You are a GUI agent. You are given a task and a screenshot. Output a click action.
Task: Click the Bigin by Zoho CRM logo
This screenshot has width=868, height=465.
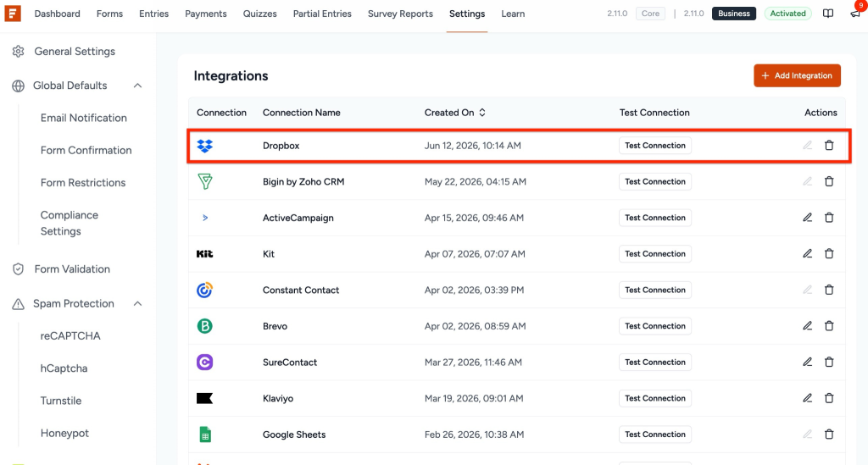click(205, 181)
